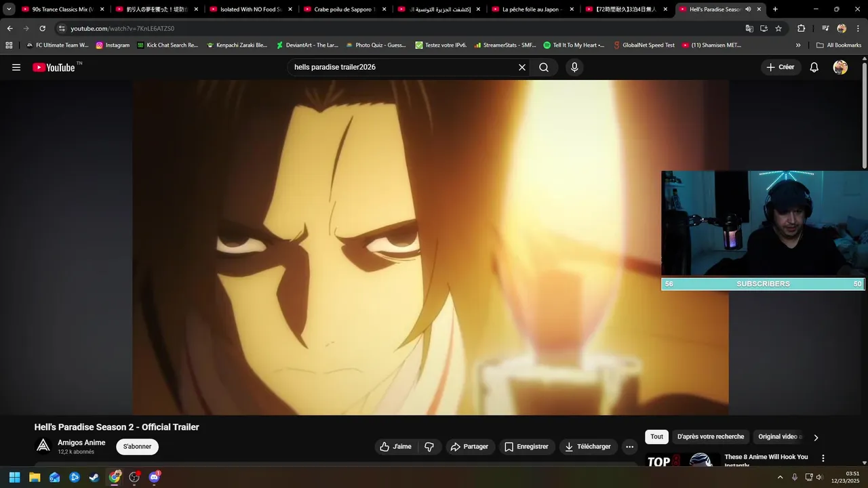868x488 pixels.
Task: Launch File Explorer from the taskbar
Action: click(x=35, y=477)
